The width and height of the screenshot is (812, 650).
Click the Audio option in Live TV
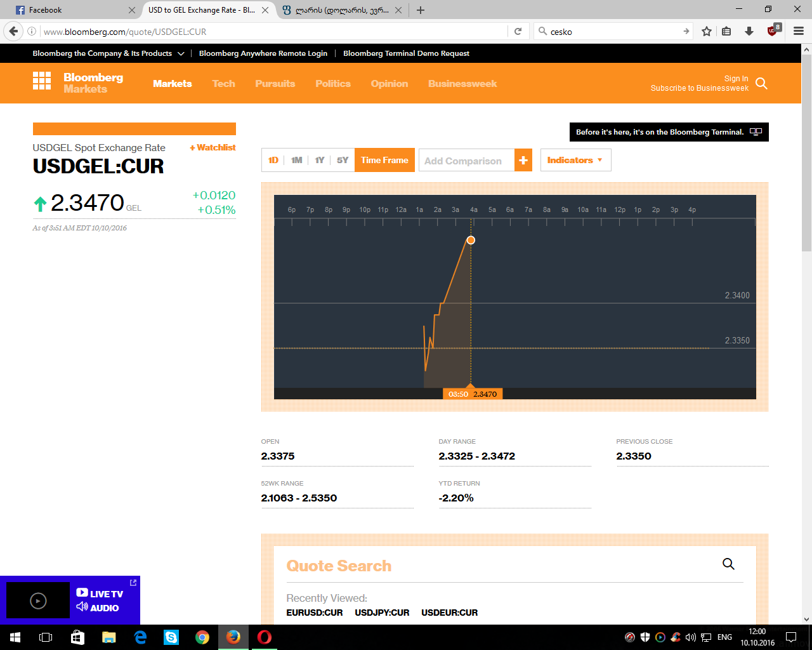pos(98,607)
